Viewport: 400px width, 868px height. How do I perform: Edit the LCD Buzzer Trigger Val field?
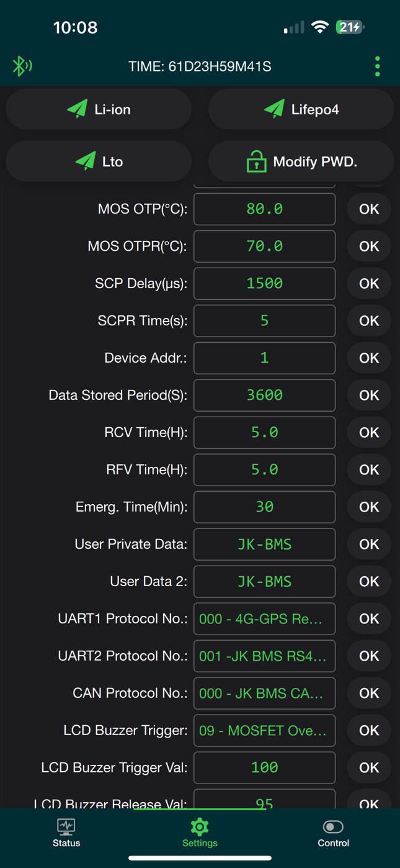264,767
